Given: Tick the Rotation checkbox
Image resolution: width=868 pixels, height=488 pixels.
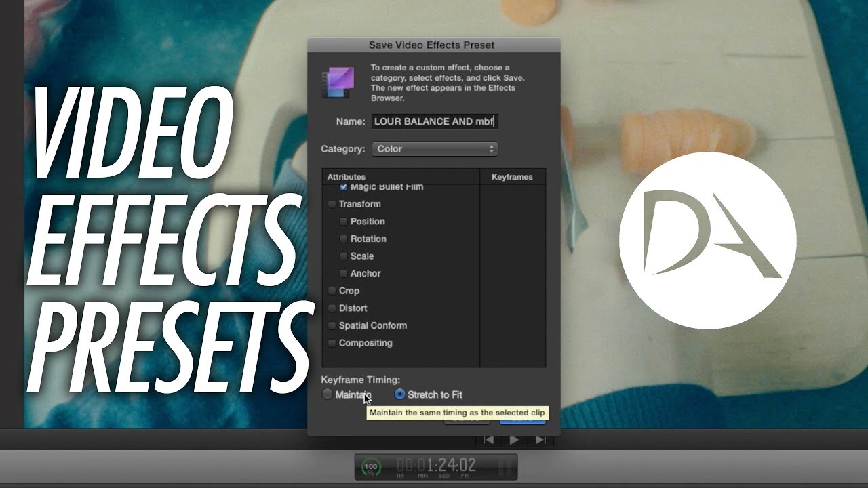Looking at the screenshot, I should [344, 239].
